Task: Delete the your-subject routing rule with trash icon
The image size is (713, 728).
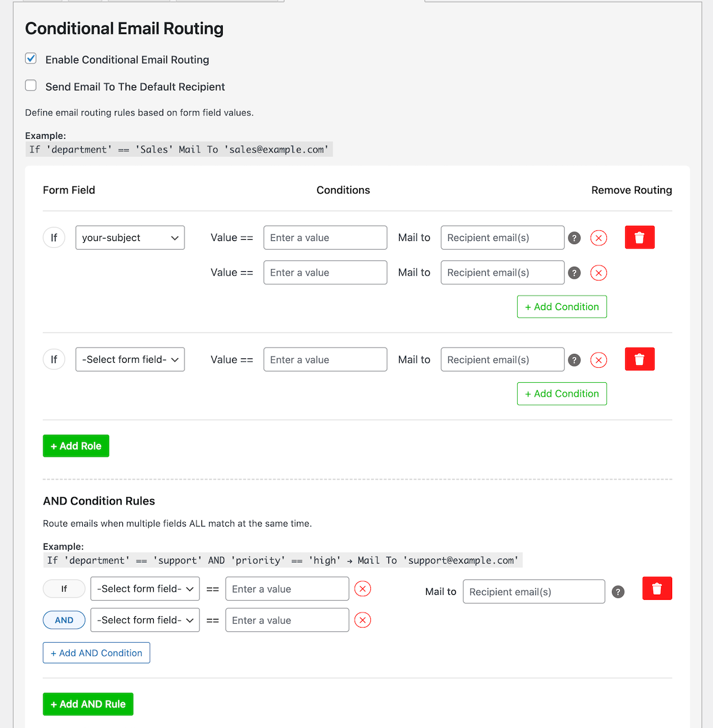Action: (x=640, y=238)
